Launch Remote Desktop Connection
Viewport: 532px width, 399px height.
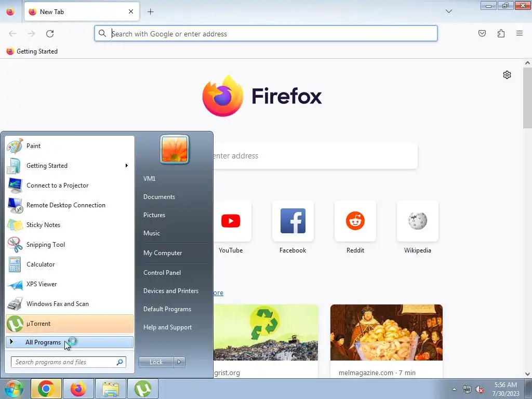coord(70,205)
